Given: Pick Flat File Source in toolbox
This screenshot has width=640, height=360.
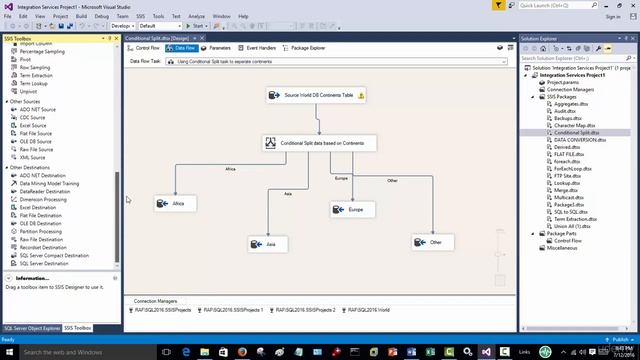Looking at the screenshot, I should coord(36,133).
